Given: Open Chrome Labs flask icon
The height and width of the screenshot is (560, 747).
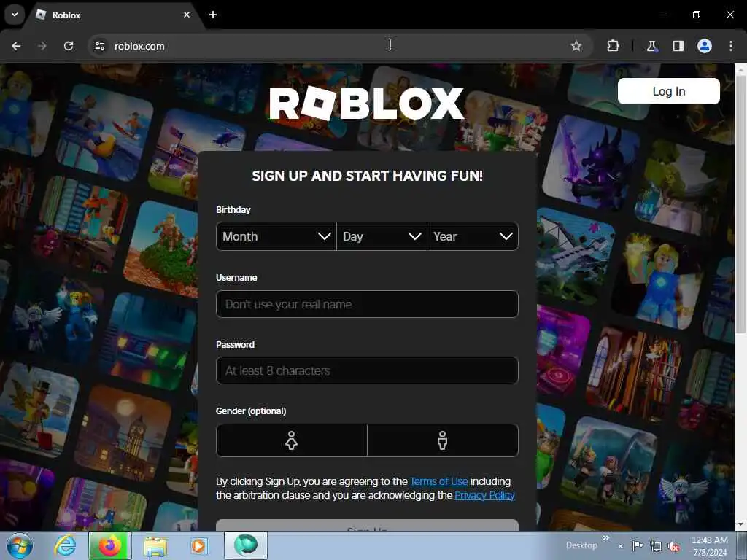Looking at the screenshot, I should pos(651,46).
